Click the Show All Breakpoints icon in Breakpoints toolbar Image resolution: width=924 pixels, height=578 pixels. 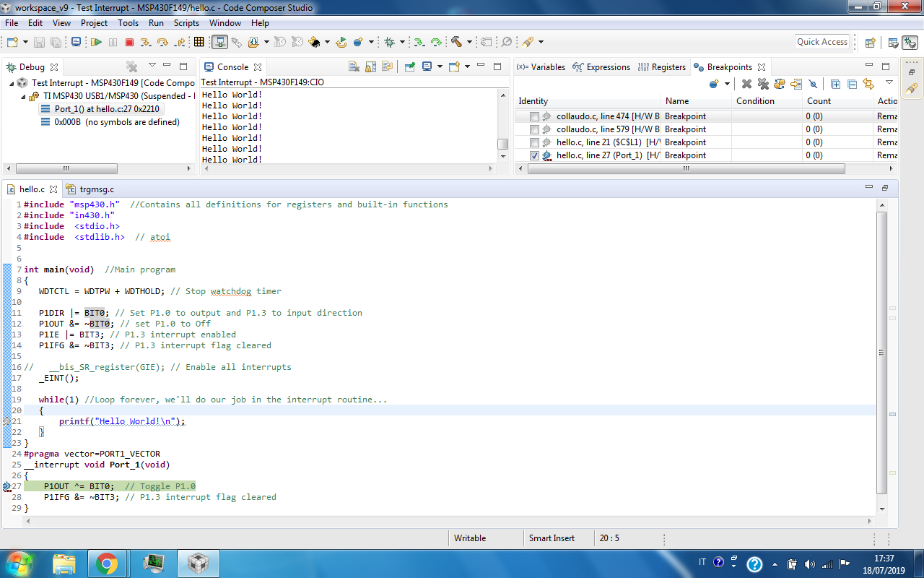point(780,84)
